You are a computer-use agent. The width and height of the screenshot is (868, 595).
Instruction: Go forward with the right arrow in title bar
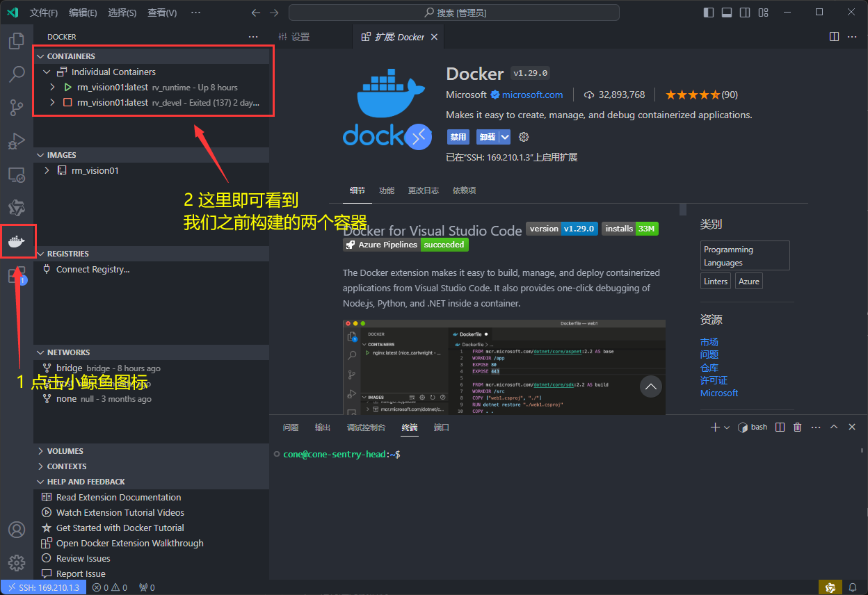pyautogui.click(x=274, y=13)
